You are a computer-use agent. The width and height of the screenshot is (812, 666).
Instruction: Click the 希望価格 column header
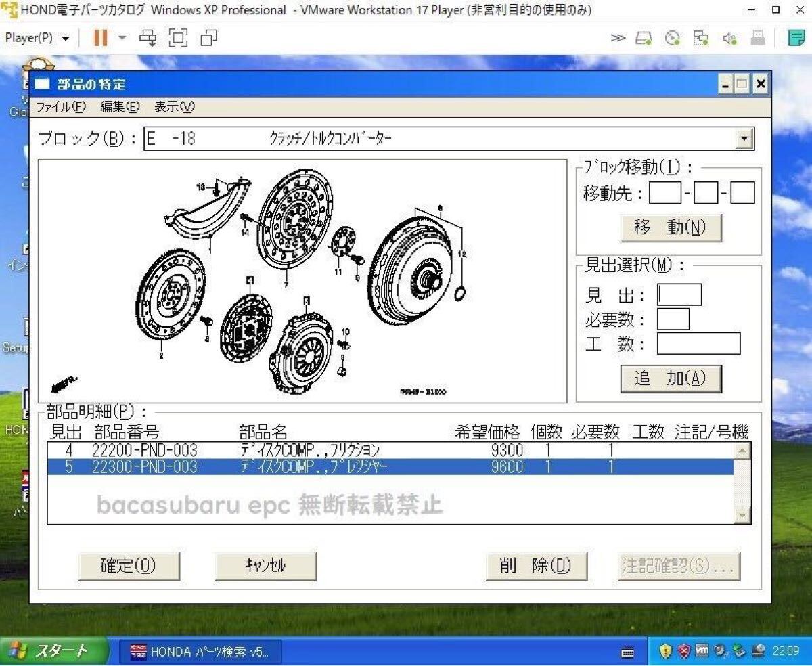pos(488,432)
